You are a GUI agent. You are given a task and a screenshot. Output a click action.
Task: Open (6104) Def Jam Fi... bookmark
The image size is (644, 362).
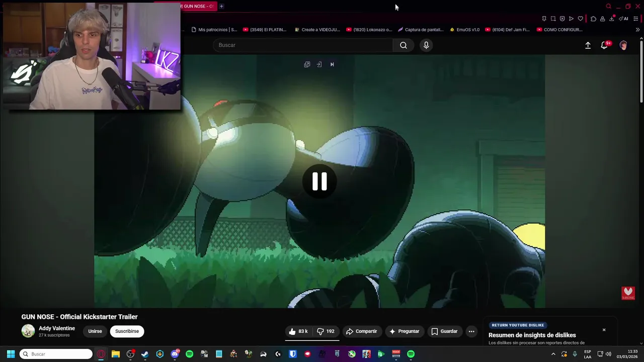coord(507,30)
